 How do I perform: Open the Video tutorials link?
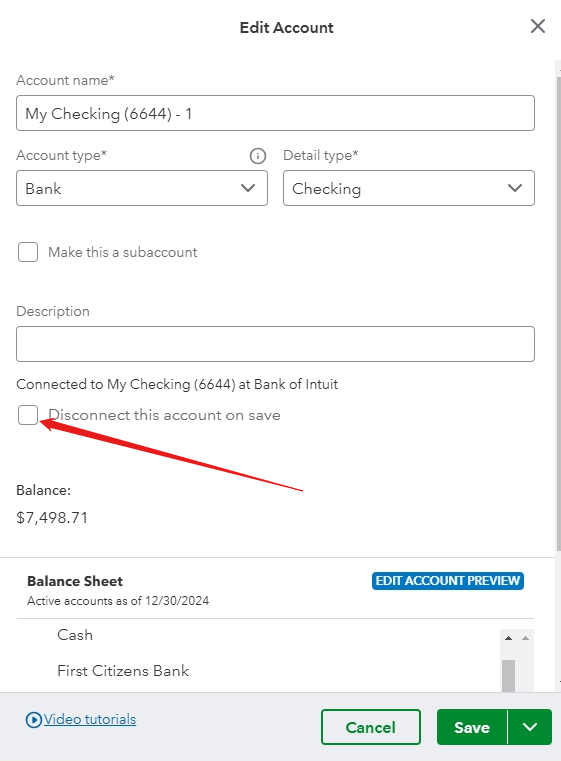click(x=90, y=719)
